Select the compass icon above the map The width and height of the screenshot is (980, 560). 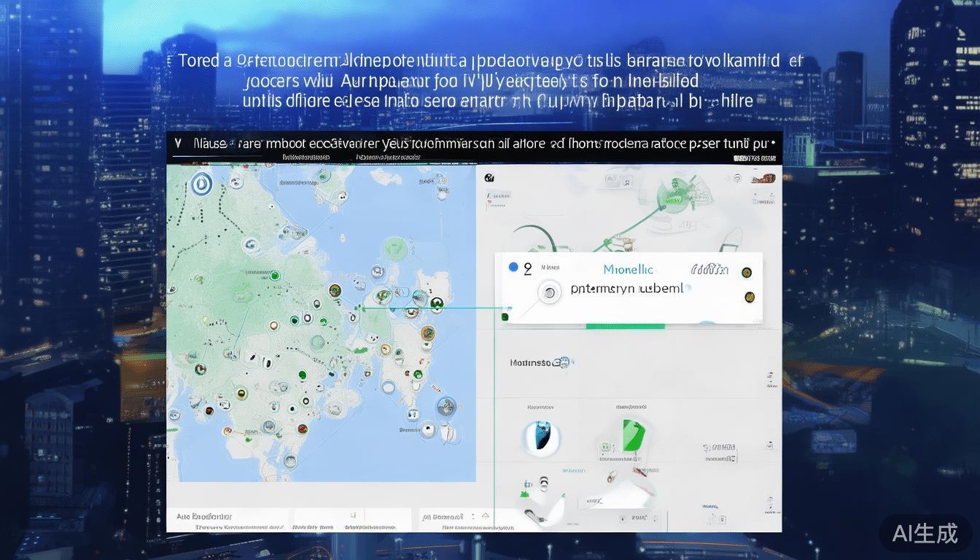tap(201, 184)
